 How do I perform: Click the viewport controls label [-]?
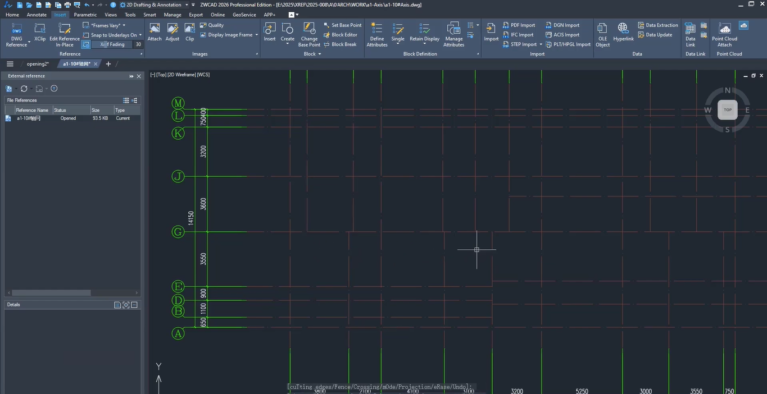pos(153,74)
